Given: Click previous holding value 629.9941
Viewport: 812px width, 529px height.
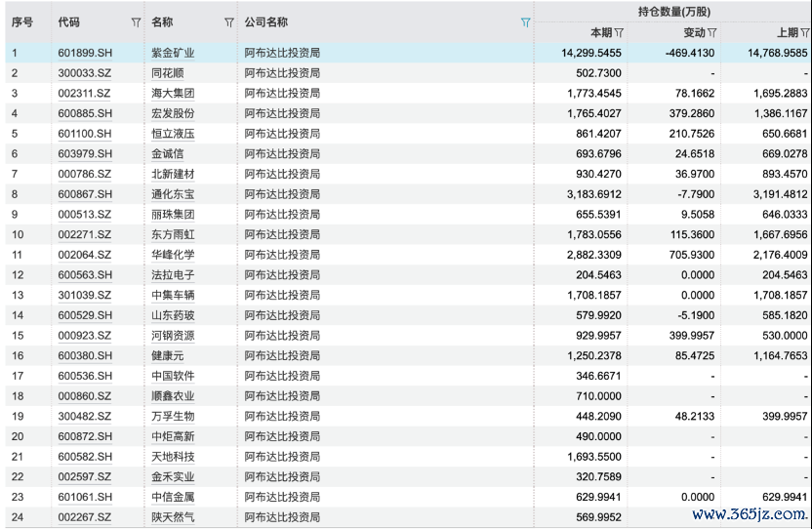Looking at the screenshot, I should pyautogui.click(x=785, y=498).
